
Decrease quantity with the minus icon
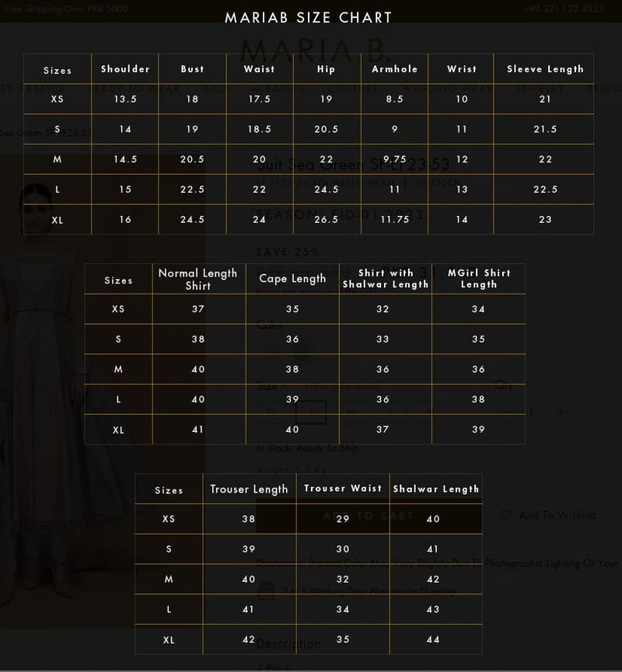pos(507,412)
